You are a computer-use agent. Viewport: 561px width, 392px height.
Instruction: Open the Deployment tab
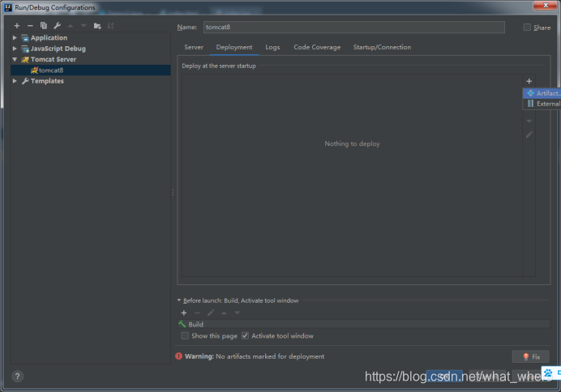pos(234,47)
